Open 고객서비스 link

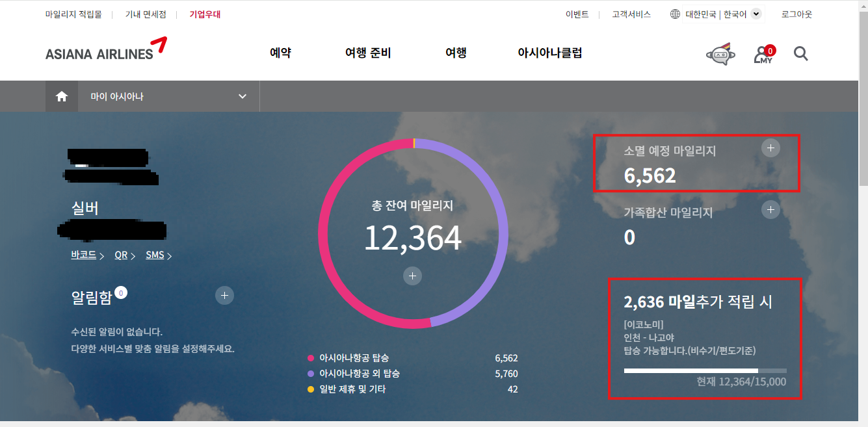631,14
